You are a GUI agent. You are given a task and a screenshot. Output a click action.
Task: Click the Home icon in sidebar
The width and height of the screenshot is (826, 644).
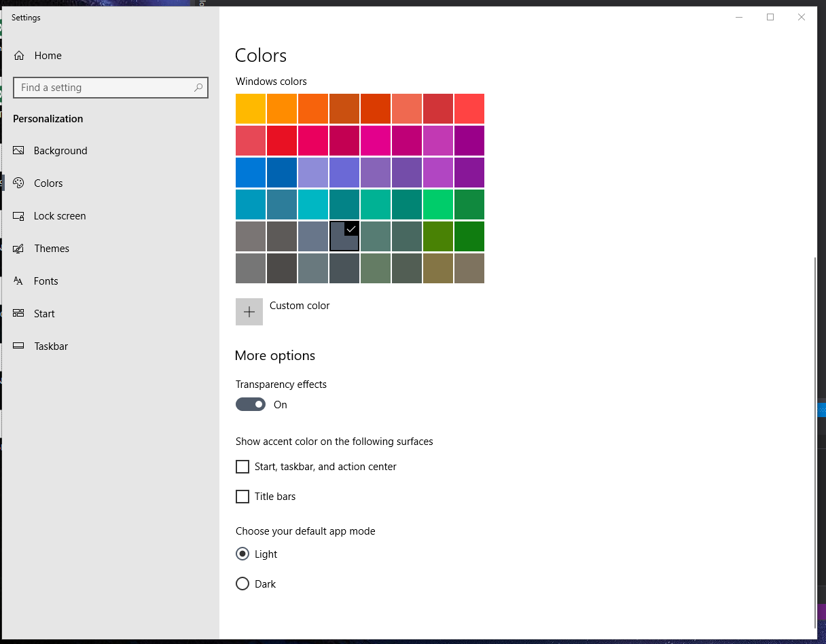click(19, 55)
